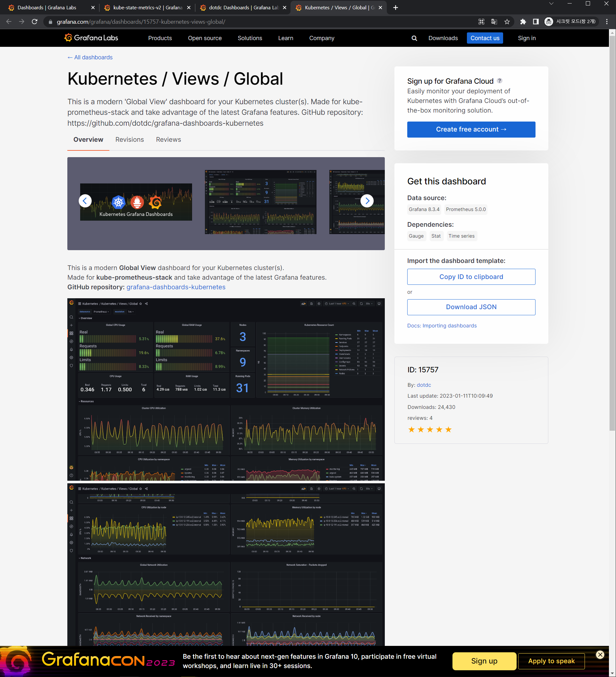The width and height of the screenshot is (616, 677).
Task: Expand the tab search chevron
Action: (551, 4)
